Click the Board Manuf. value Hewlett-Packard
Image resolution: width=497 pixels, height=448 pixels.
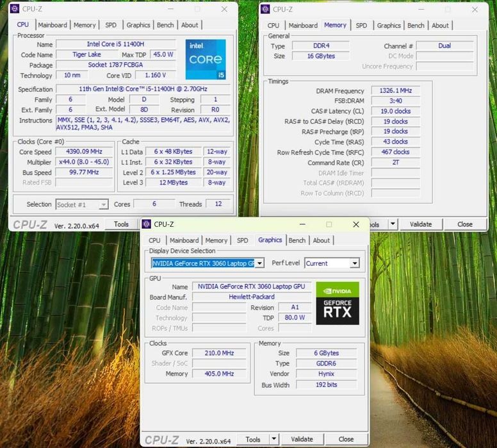click(252, 297)
